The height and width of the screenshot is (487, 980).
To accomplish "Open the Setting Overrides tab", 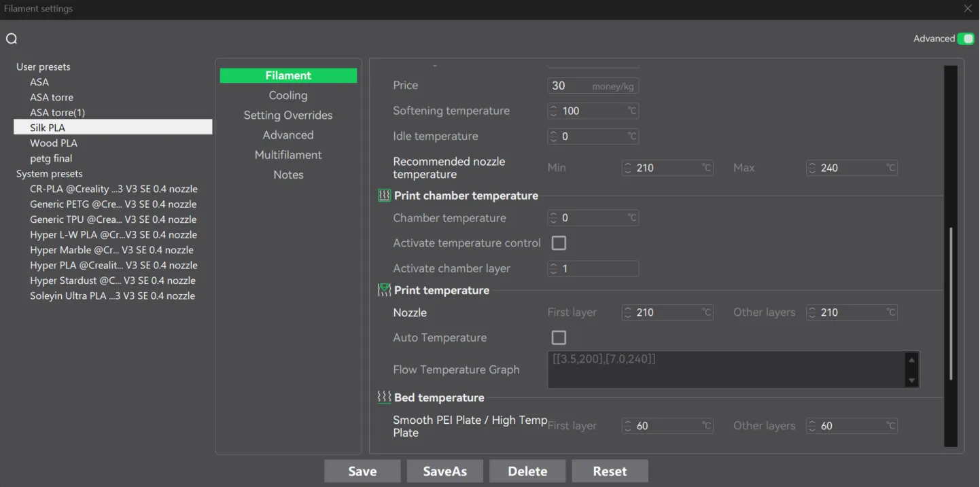I will [288, 115].
